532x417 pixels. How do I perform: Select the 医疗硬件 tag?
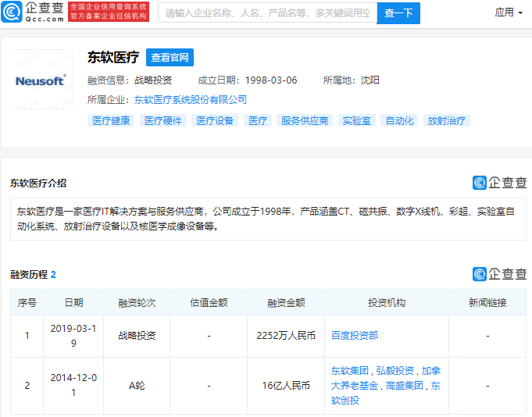click(162, 121)
